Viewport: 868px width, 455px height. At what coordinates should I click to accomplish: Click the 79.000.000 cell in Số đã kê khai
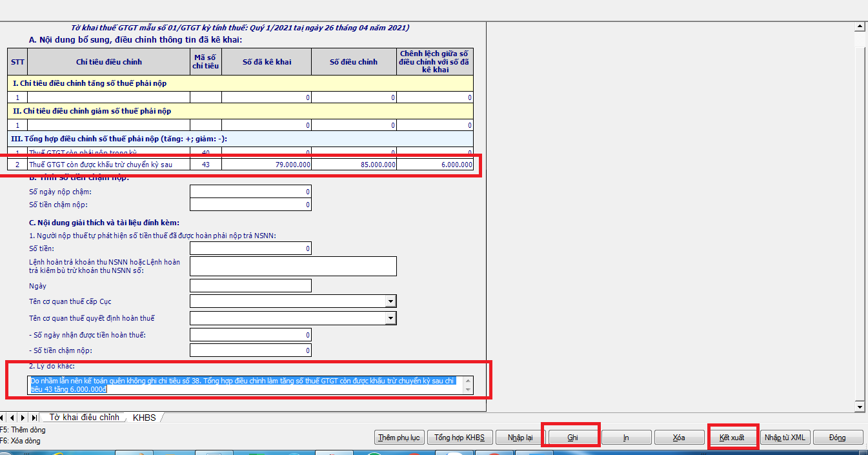267,165
